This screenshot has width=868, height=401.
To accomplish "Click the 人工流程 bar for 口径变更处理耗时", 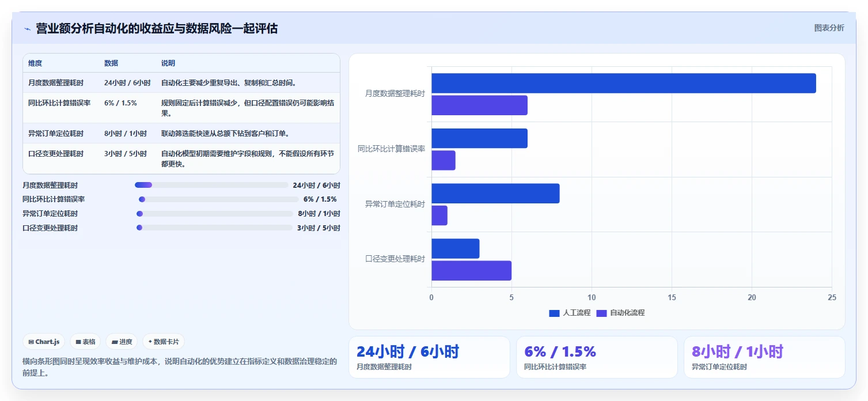I will (456, 248).
